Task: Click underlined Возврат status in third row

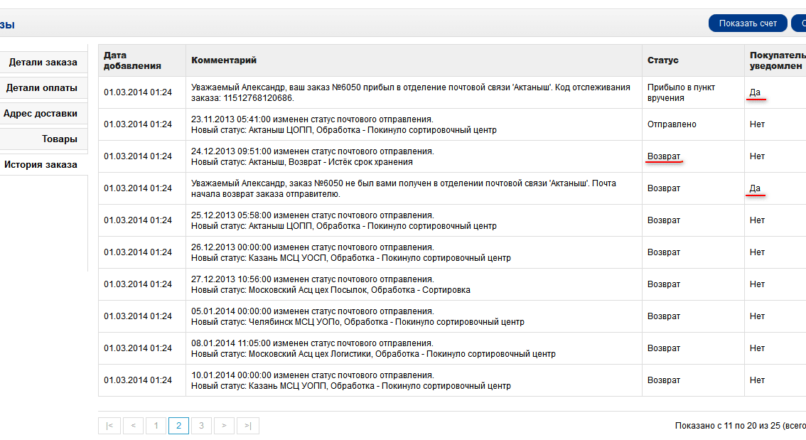Action: tap(664, 156)
